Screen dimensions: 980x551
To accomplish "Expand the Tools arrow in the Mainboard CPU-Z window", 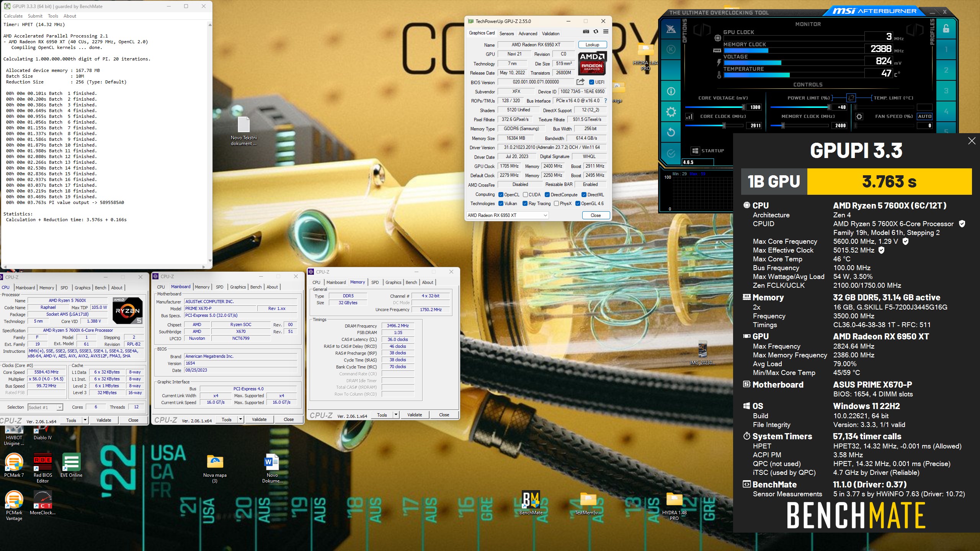I will coord(240,419).
